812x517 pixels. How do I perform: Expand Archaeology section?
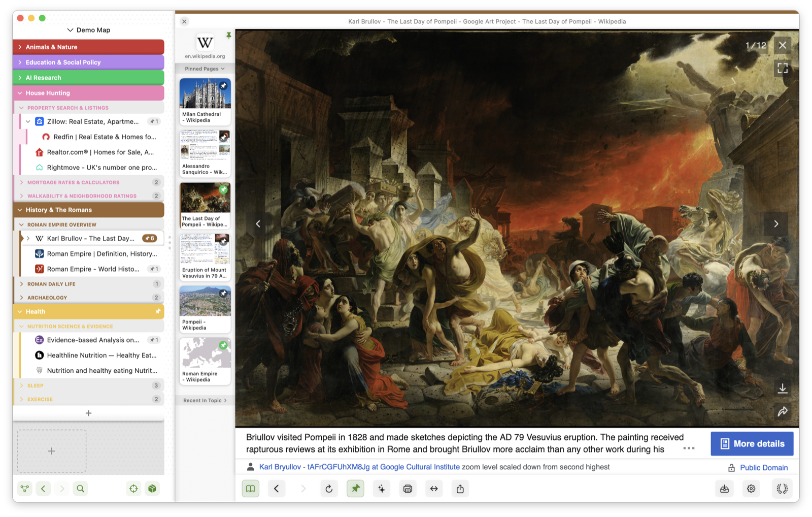21,298
